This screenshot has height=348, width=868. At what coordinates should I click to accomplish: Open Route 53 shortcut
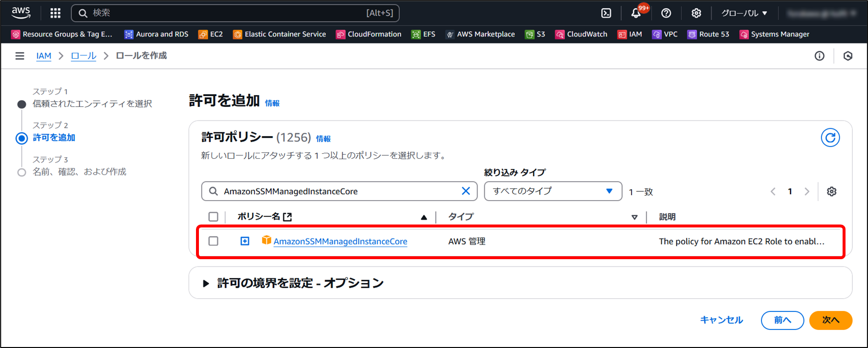tap(708, 34)
